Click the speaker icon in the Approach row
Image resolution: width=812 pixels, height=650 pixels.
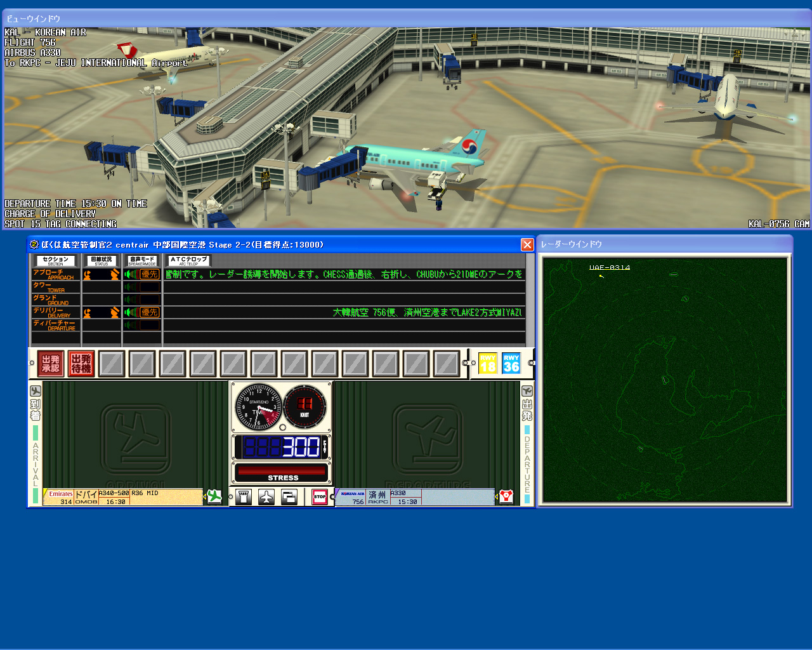coord(131,274)
